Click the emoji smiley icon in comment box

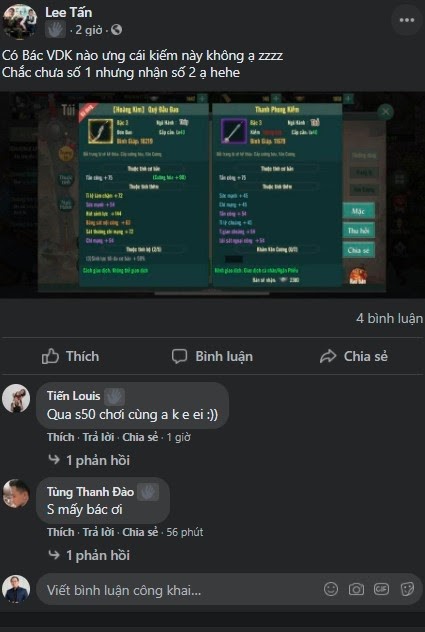[x=331, y=589]
